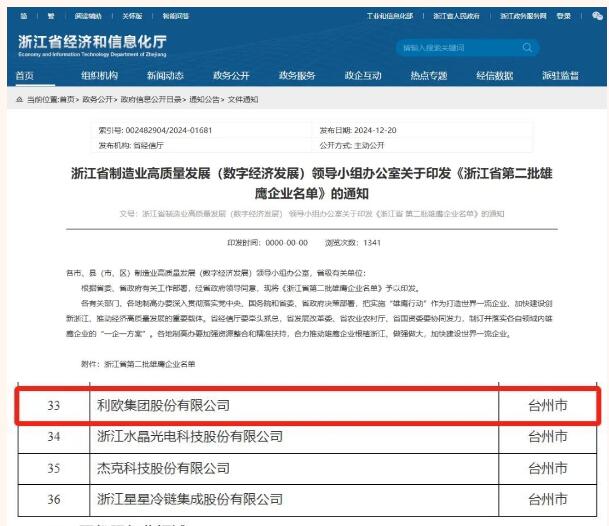Select the index number 002482904/2024-01681
This screenshot has height=526, width=609.
pos(169,131)
